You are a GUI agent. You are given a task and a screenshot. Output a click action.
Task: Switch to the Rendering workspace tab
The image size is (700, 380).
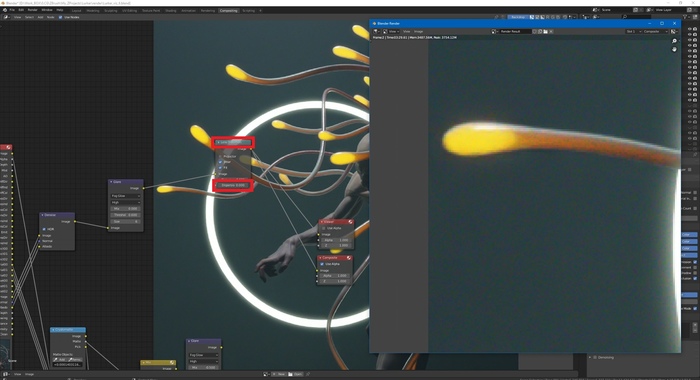(x=208, y=10)
